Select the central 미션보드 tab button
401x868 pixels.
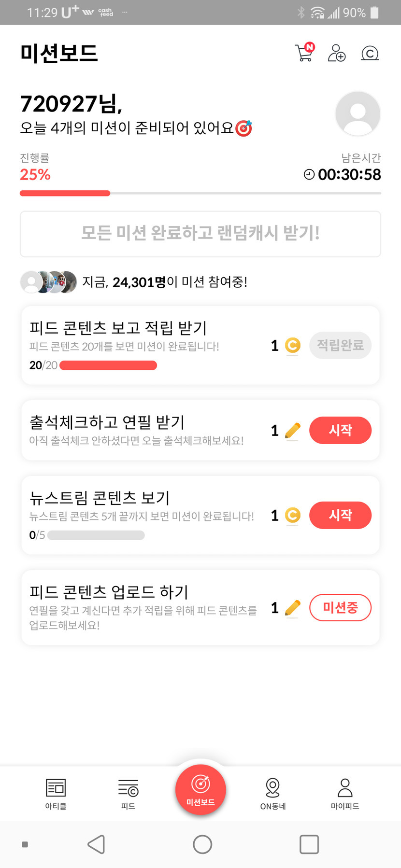(x=200, y=790)
